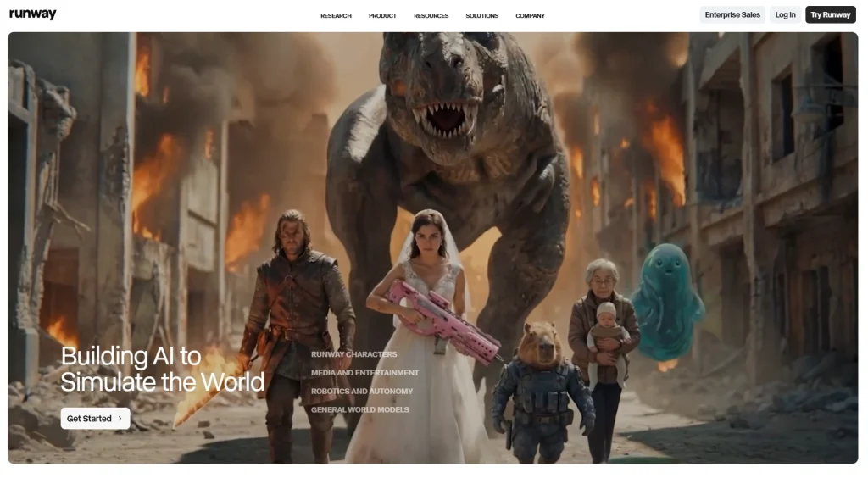Click the "Building AI to Simulate the World" headline
The image size is (868, 478).
pyautogui.click(x=162, y=369)
